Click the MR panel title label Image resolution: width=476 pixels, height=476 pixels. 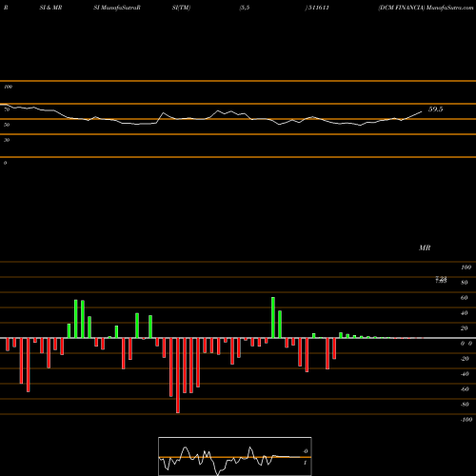pyautogui.click(x=425, y=248)
